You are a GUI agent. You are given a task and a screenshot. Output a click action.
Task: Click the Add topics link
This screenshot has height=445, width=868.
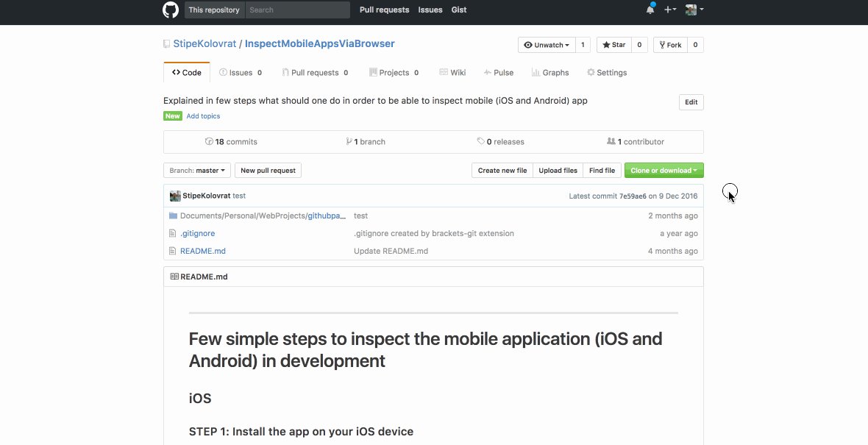pos(203,116)
